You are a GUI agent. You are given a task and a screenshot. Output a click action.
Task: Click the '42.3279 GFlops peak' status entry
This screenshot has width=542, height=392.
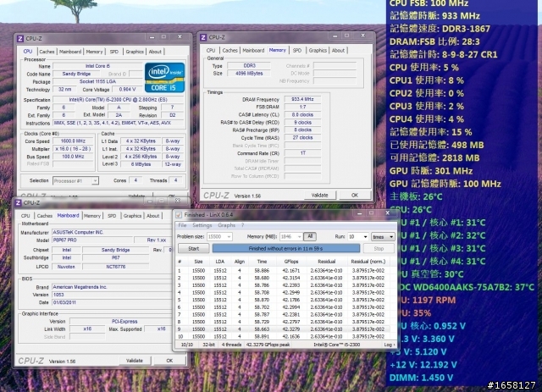(x=268, y=345)
